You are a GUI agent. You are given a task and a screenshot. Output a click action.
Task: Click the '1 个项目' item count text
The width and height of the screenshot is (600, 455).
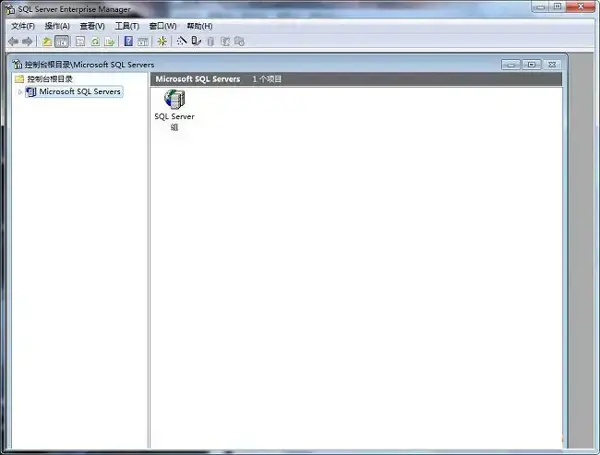[267, 79]
